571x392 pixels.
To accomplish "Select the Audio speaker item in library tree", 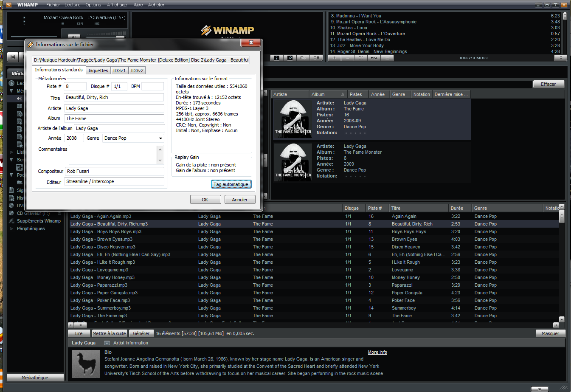I will [x=19, y=99].
